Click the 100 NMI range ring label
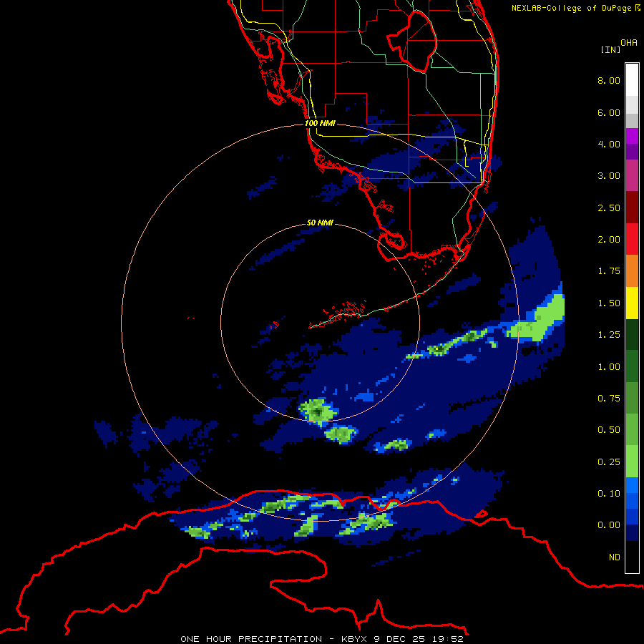This screenshot has width=644, height=644. pos(320,123)
